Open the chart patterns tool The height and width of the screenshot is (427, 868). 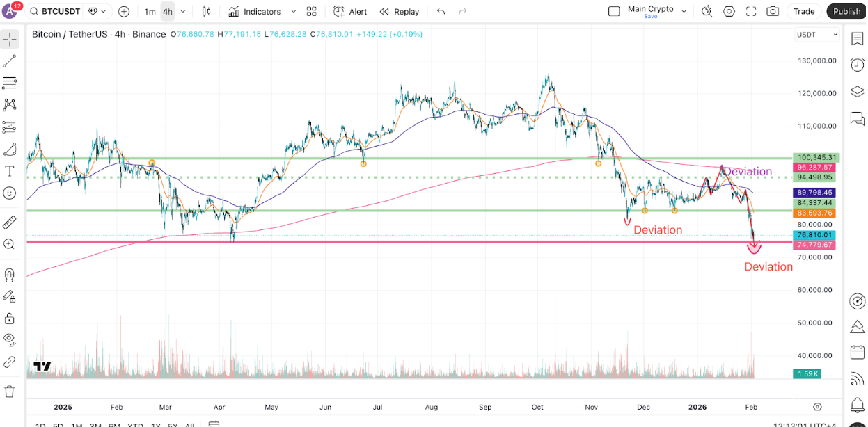tap(10, 104)
